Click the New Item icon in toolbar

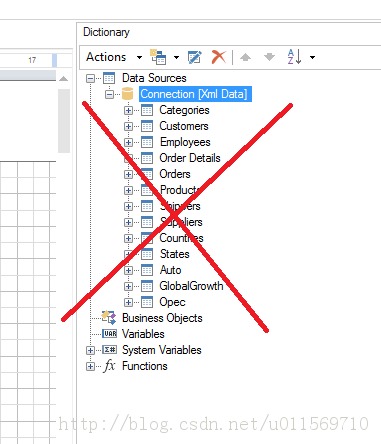tap(158, 57)
